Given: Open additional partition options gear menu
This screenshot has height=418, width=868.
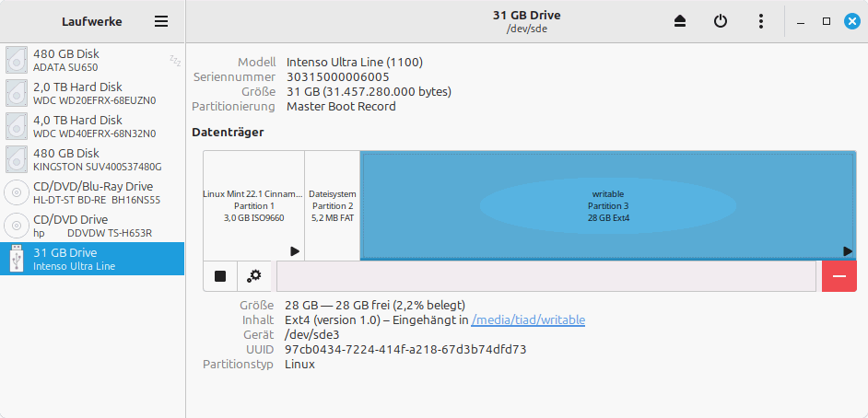Looking at the screenshot, I should (x=254, y=276).
